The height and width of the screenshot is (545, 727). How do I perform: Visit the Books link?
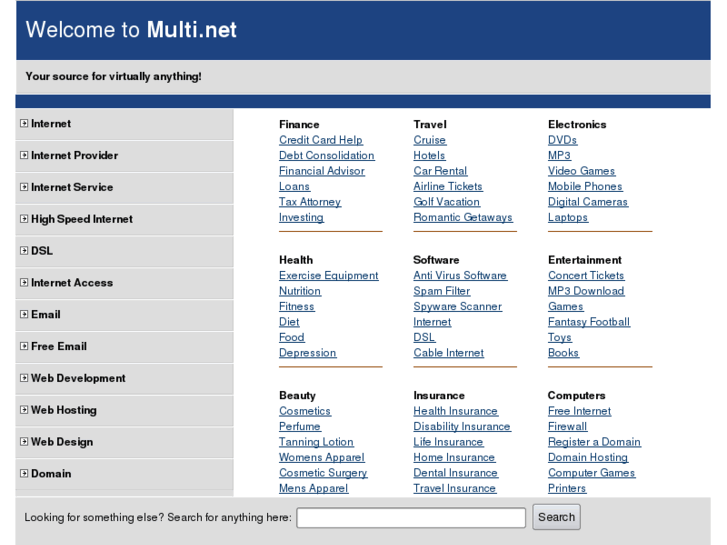pyautogui.click(x=563, y=353)
